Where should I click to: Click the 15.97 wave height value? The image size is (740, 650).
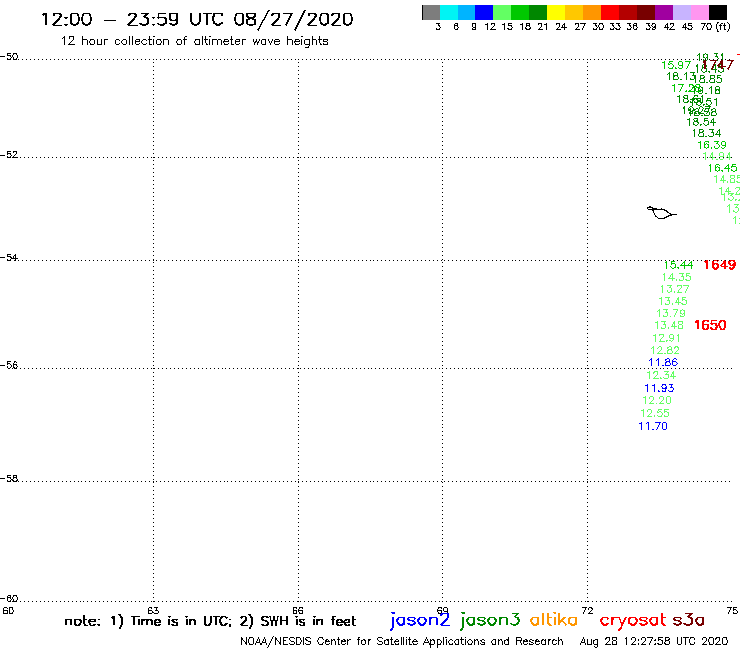(676, 65)
